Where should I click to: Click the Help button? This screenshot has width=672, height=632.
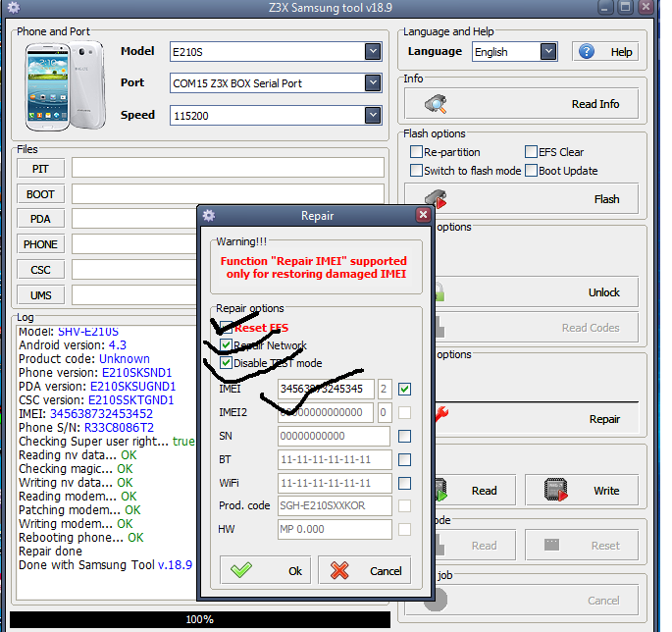click(x=605, y=52)
